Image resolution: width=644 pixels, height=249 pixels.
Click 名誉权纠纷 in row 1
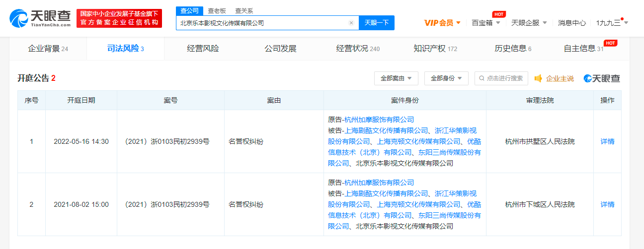tap(246, 141)
